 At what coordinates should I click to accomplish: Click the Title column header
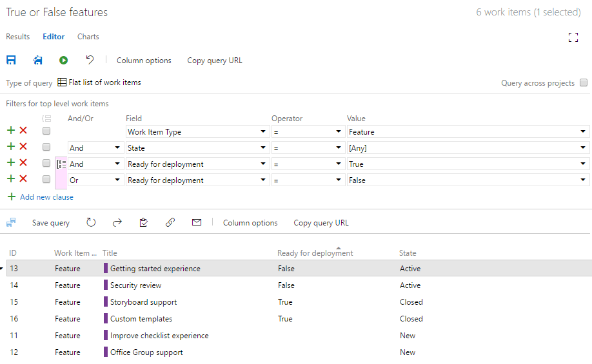pos(110,253)
